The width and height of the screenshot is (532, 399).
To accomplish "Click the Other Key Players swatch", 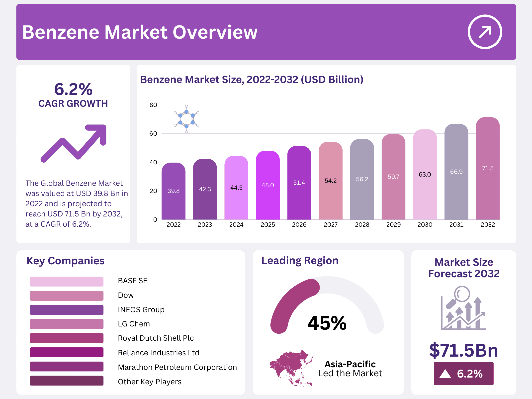I will pyautogui.click(x=67, y=381).
